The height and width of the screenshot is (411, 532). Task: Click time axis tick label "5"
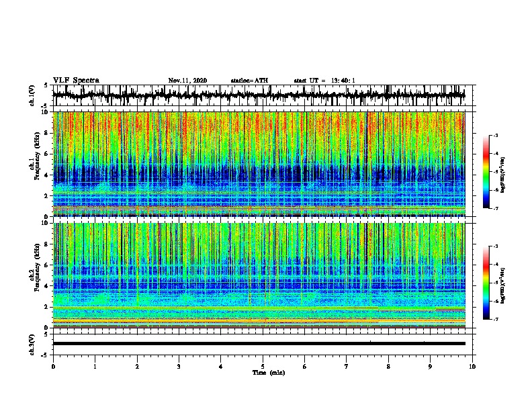point(263,367)
